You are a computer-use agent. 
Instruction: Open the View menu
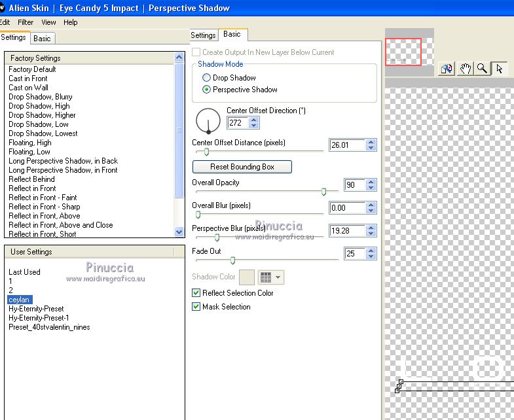point(48,22)
